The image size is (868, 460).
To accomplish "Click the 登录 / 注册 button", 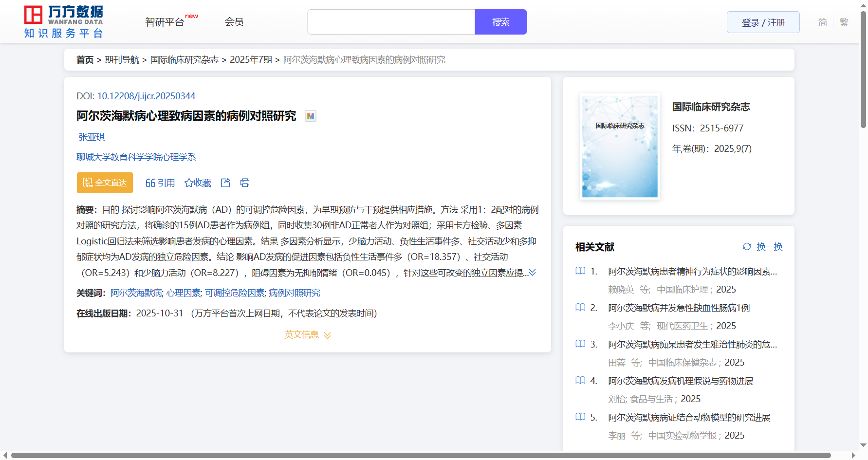I will pyautogui.click(x=763, y=22).
